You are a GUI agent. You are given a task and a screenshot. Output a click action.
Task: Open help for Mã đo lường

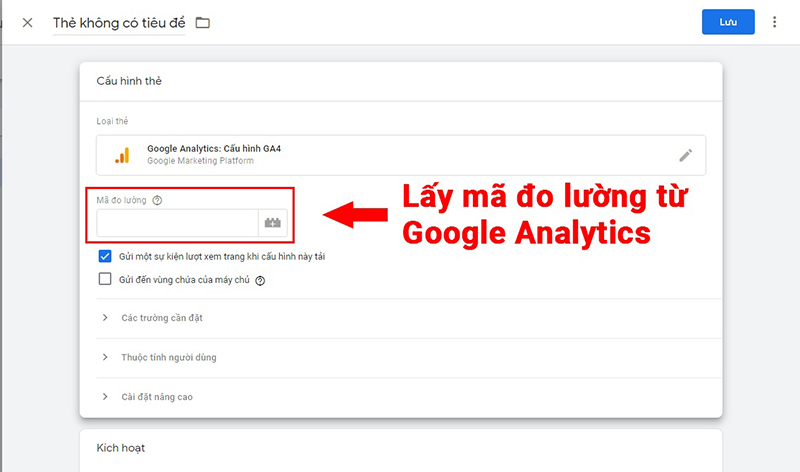coord(157,201)
